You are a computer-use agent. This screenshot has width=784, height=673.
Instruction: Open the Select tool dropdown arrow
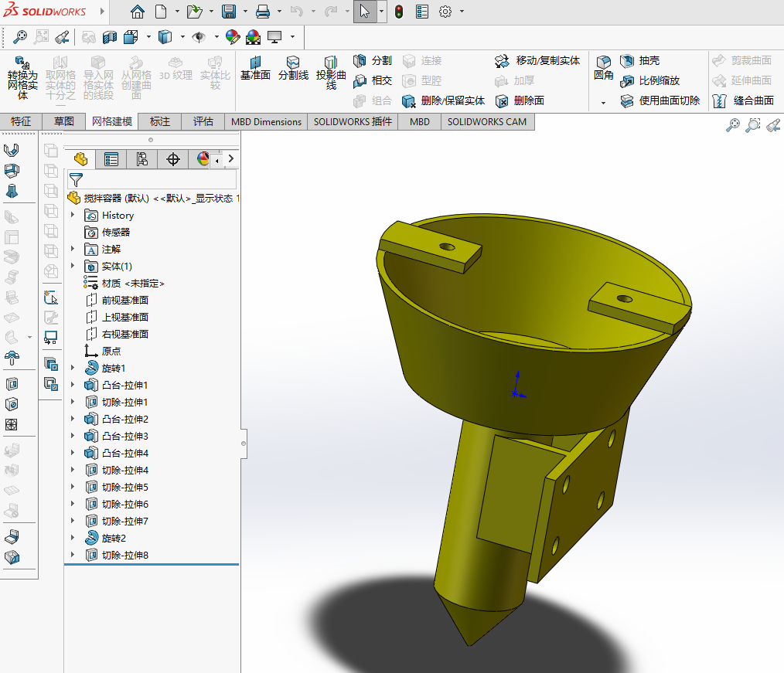[x=381, y=11]
